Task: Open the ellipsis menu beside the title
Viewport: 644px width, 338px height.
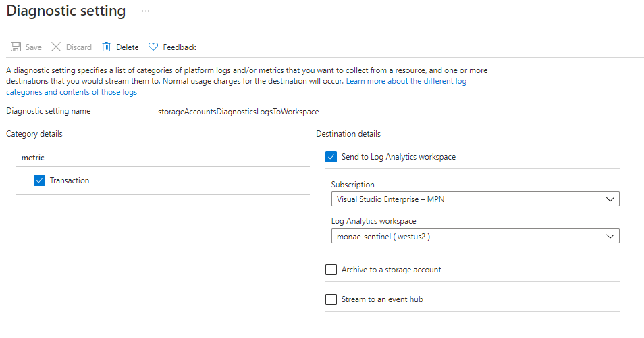Action: [x=145, y=11]
